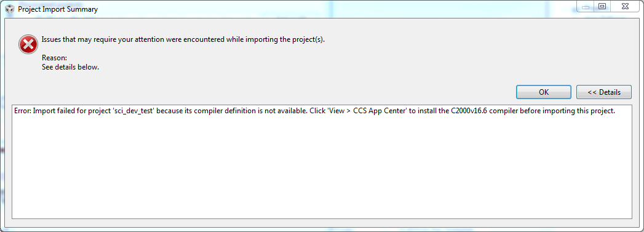Click the 'See details below.' text
The width and height of the screenshot is (644, 232).
click(70, 67)
